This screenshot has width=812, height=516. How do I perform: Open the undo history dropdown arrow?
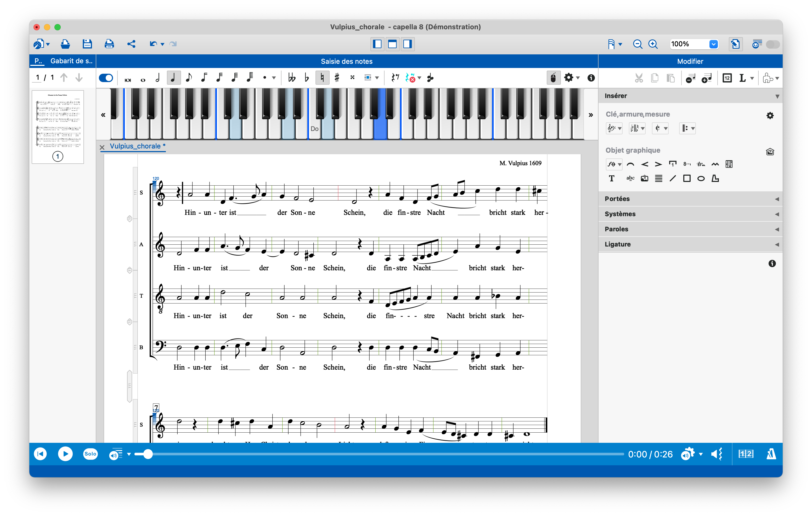pyautogui.click(x=162, y=44)
